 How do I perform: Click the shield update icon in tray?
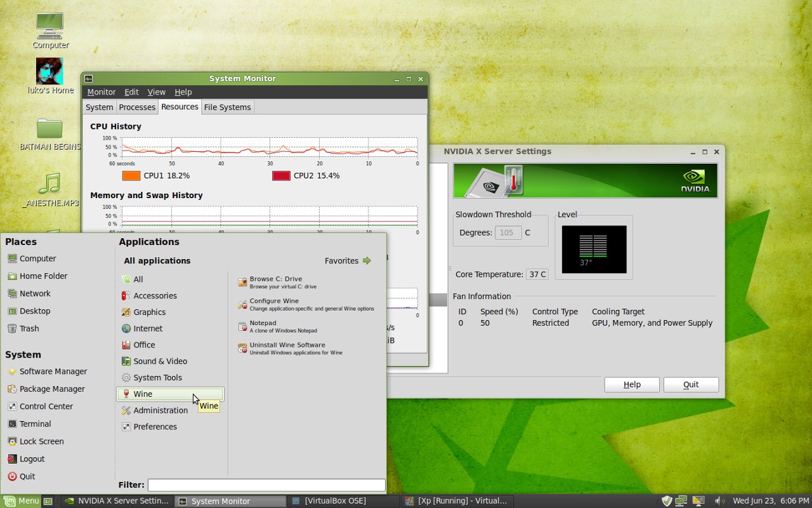[x=667, y=501]
